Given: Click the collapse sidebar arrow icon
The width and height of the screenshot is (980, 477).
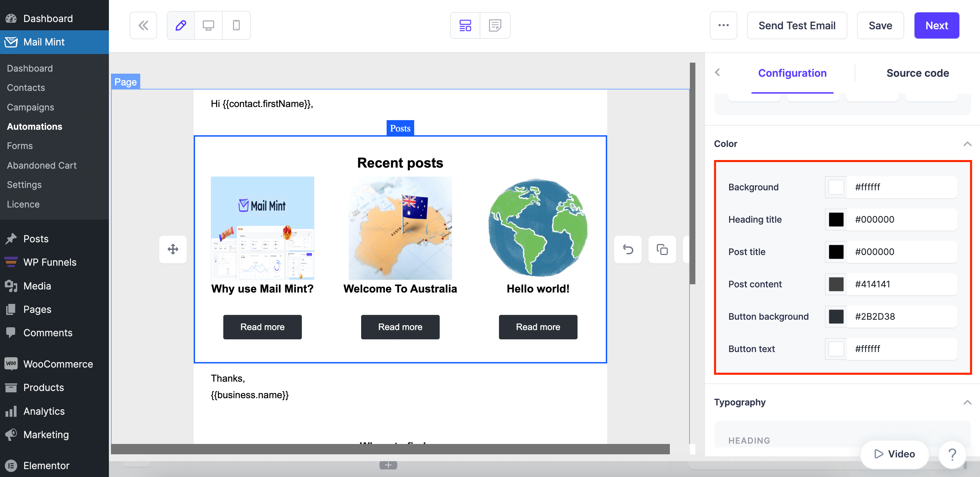Looking at the screenshot, I should point(143,25).
